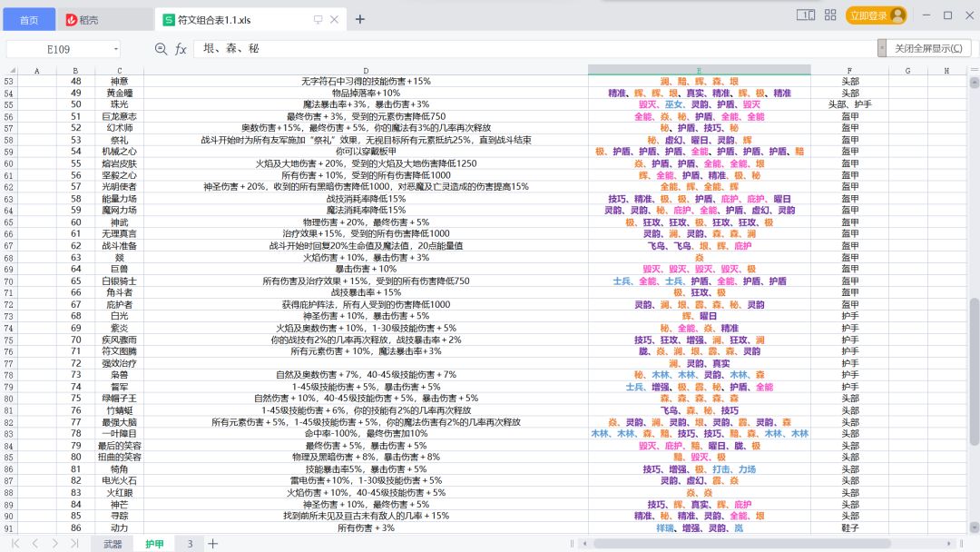Click cell 你可以穿戴板甲

tap(366, 152)
